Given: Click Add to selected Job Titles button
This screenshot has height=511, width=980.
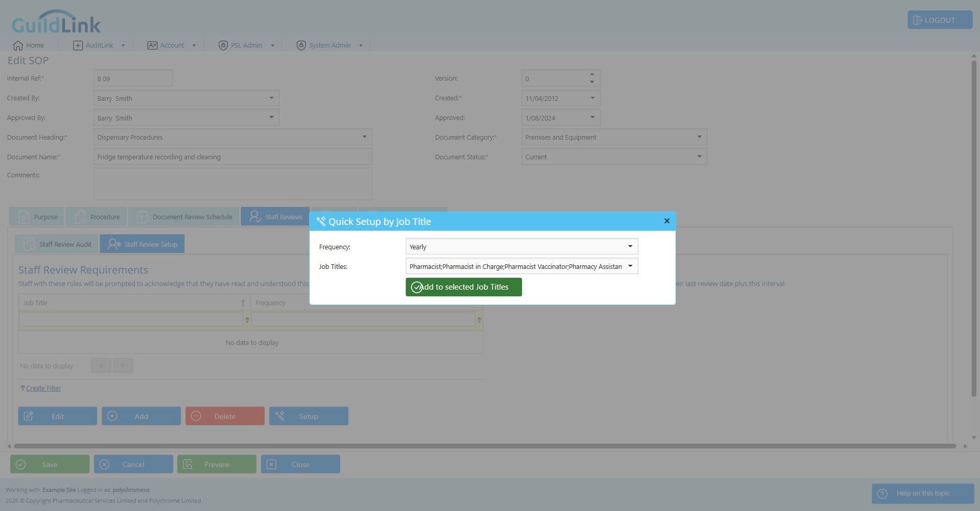Looking at the screenshot, I should click(464, 287).
